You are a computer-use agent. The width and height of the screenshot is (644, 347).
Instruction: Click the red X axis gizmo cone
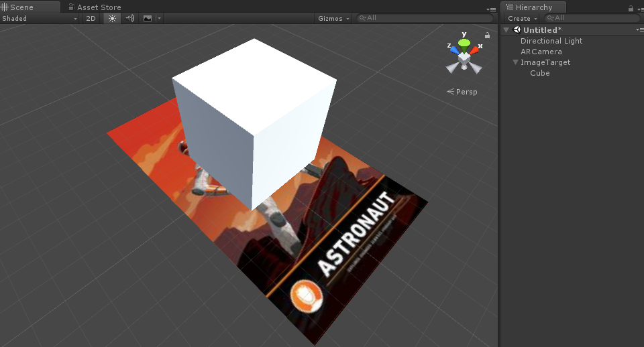point(474,50)
